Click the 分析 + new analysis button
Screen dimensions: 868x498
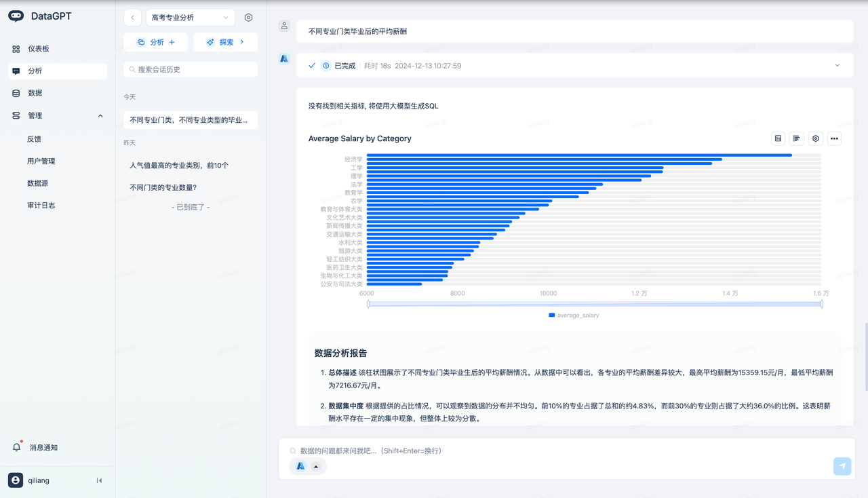[155, 42]
